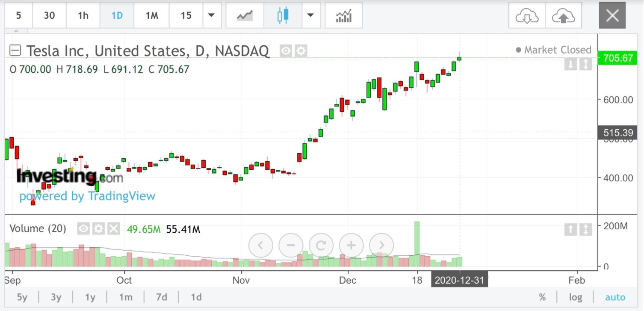The width and height of the screenshot is (644, 311).
Task: Click the 705.67 current price label
Action: point(618,58)
